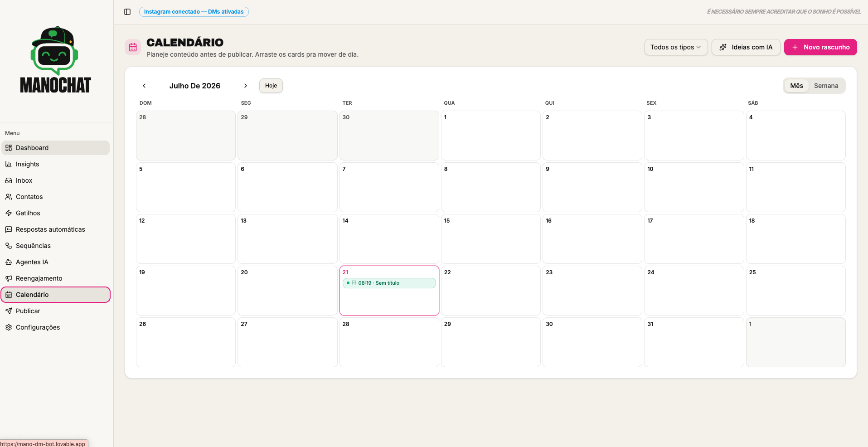
Task: Click the plus icon in Novo rascunho
Action: 795,47
